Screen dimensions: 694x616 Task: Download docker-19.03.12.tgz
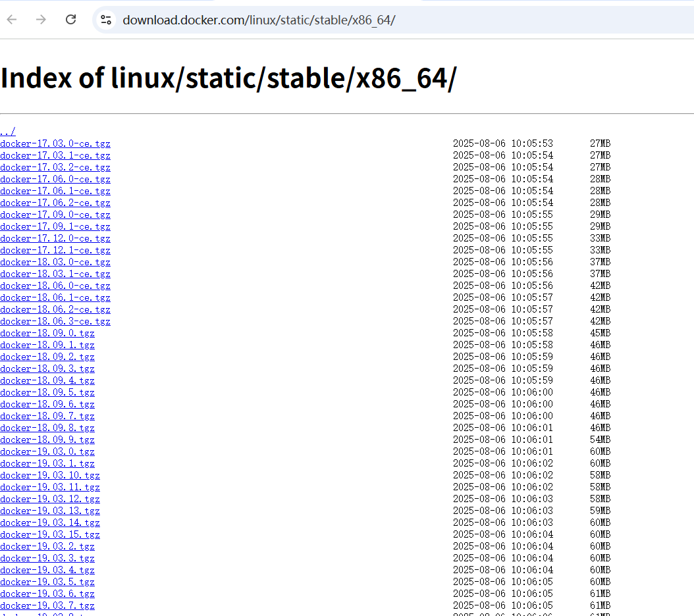coord(50,499)
